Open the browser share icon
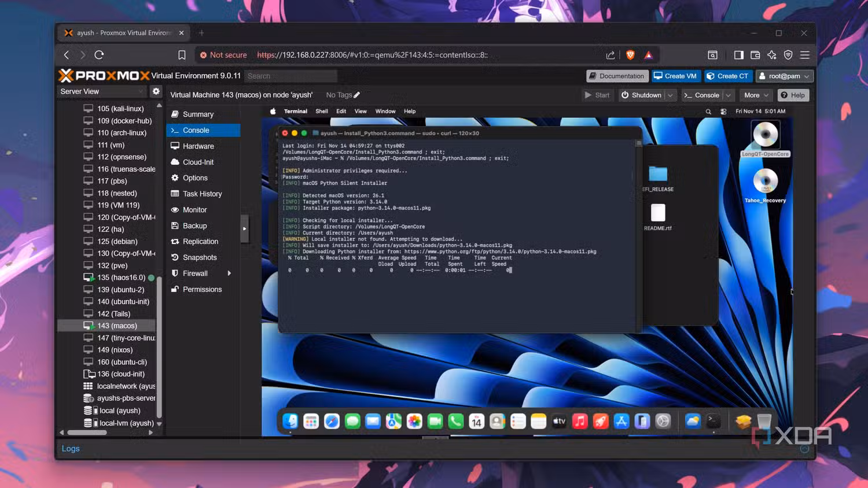Image resolution: width=868 pixels, height=488 pixels. pyautogui.click(x=610, y=55)
